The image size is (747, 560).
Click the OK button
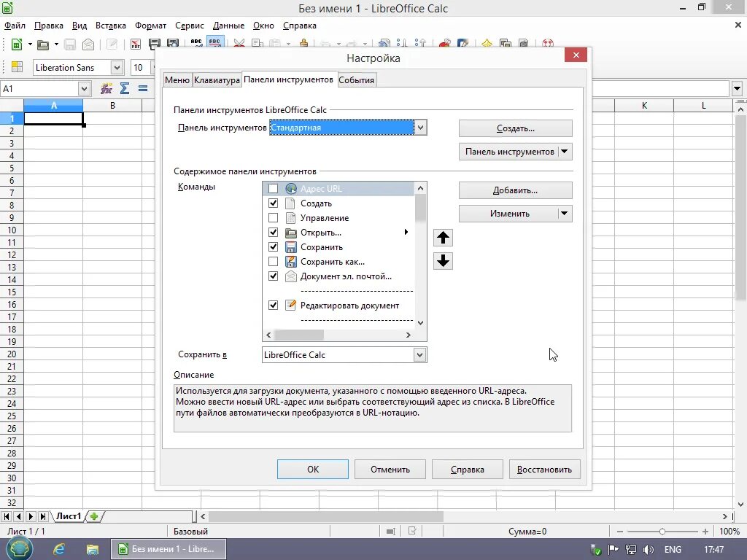click(x=313, y=469)
